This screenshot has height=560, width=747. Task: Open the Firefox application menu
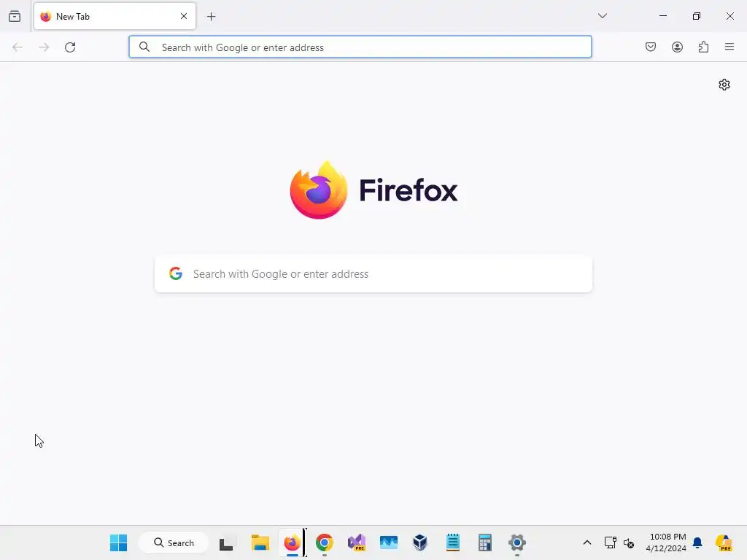[x=729, y=47]
